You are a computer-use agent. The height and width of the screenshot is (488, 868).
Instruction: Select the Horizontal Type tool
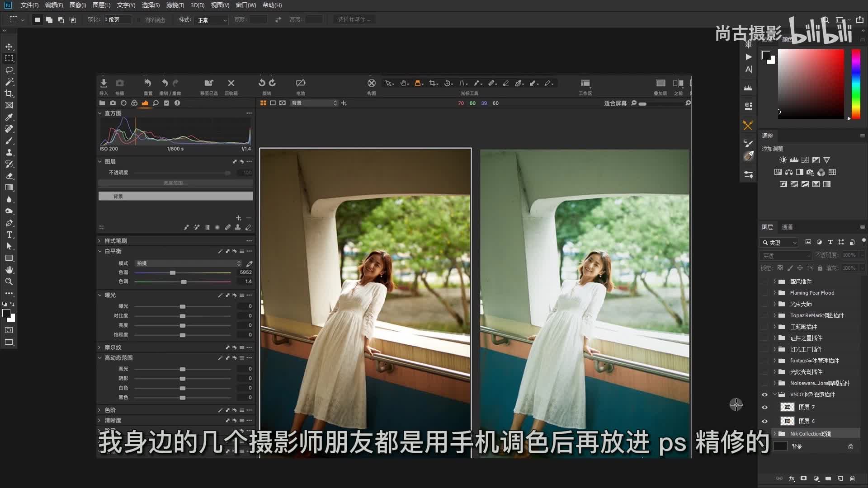[9, 235]
